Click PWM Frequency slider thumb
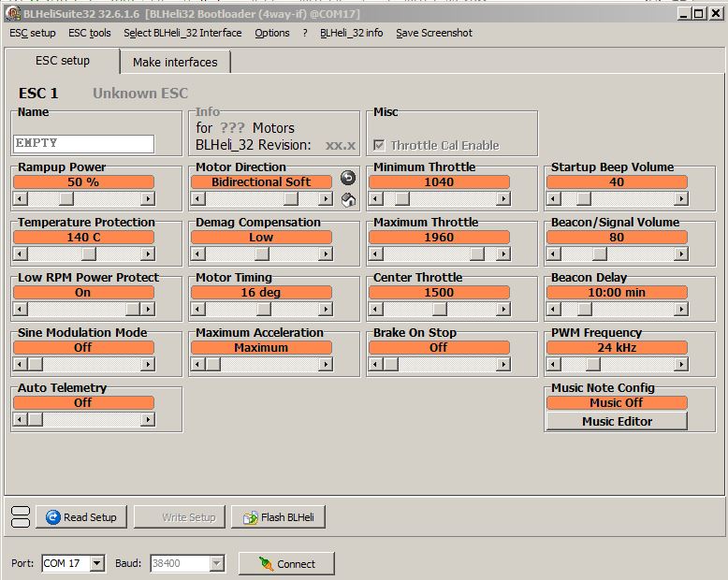Viewport: 728px width, 580px height. [593, 364]
